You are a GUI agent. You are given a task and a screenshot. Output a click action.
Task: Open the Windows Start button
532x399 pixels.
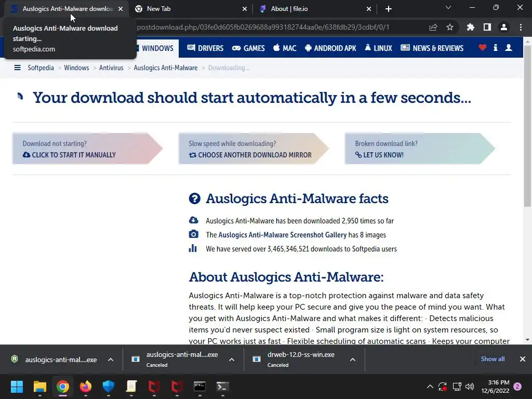(x=17, y=387)
